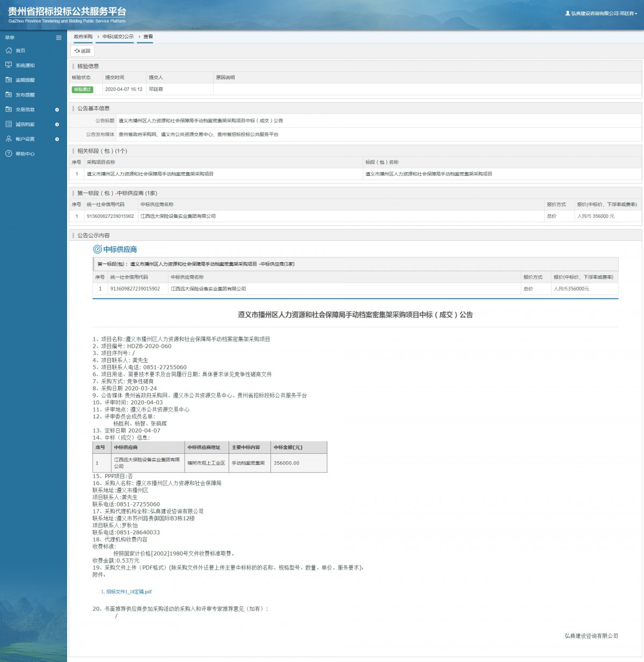644x662 pixels.
Task: Go to 政府采购 breadcrumb
Action: pyautogui.click(x=83, y=36)
